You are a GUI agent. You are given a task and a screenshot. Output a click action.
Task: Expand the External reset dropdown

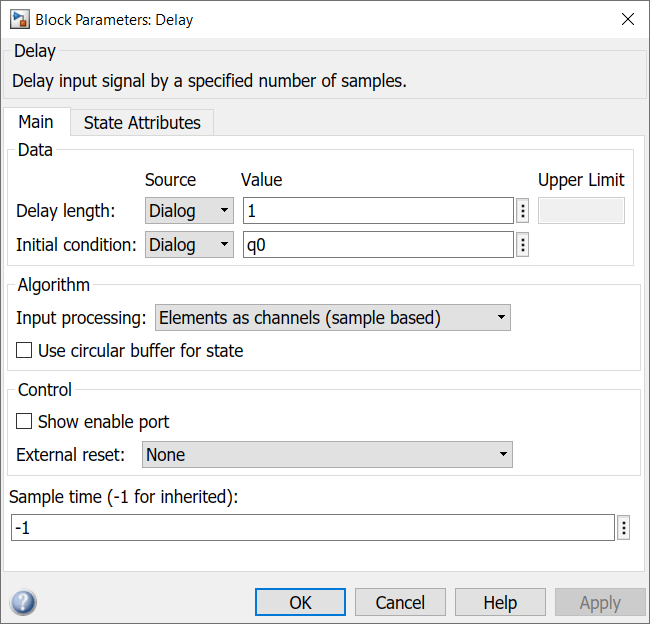point(327,455)
